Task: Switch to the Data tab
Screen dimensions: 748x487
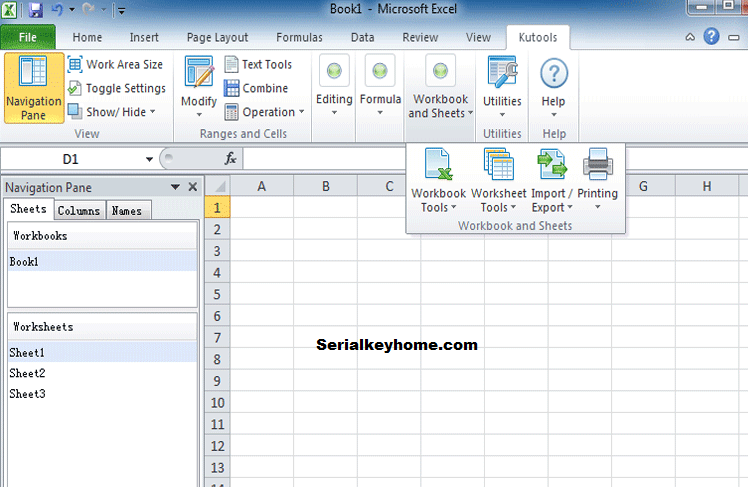Action: point(363,37)
